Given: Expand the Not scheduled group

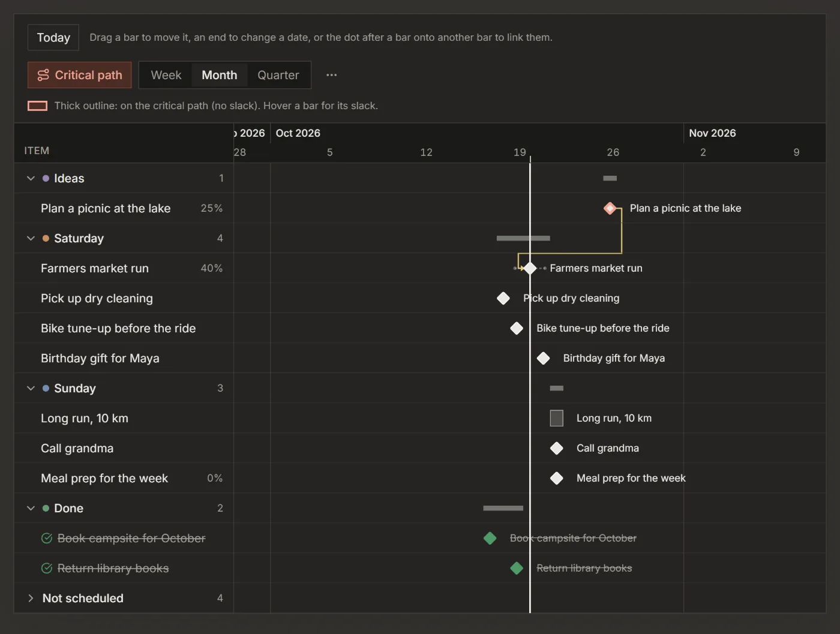Looking at the screenshot, I should click(x=31, y=598).
